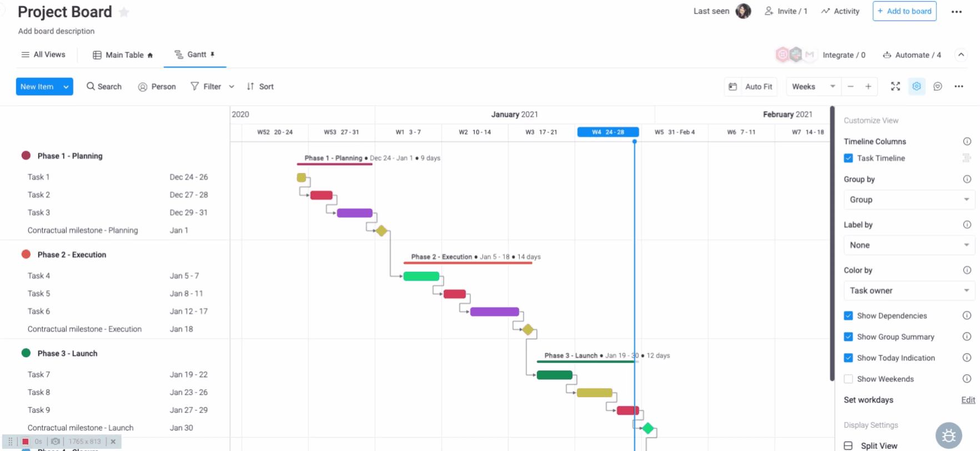Click Phase 1 - Planning color dot

(x=26, y=155)
